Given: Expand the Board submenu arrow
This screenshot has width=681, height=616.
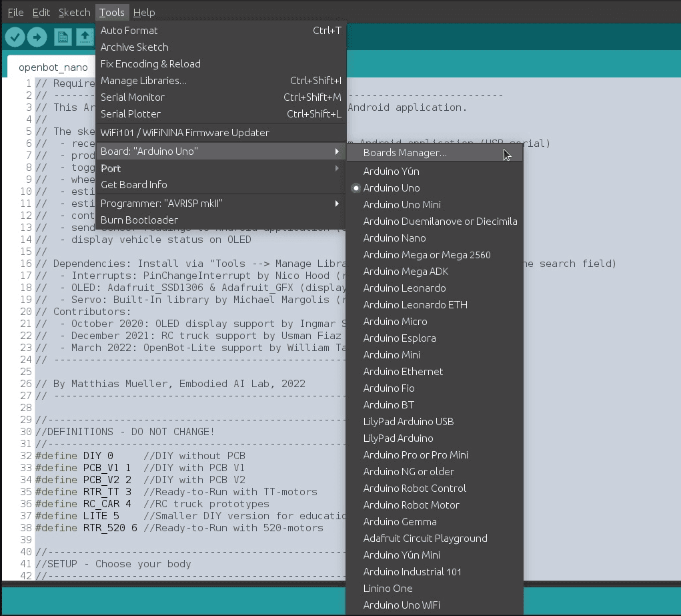Looking at the screenshot, I should click(337, 151).
